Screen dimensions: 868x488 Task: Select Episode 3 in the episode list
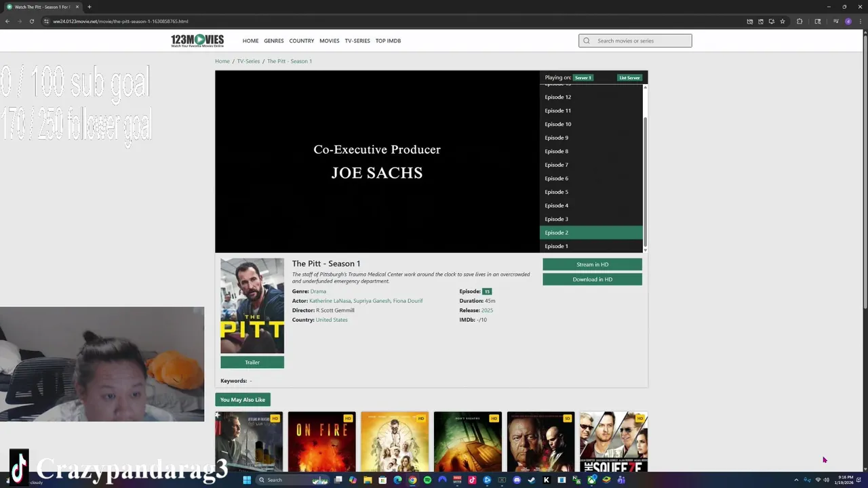(591, 219)
